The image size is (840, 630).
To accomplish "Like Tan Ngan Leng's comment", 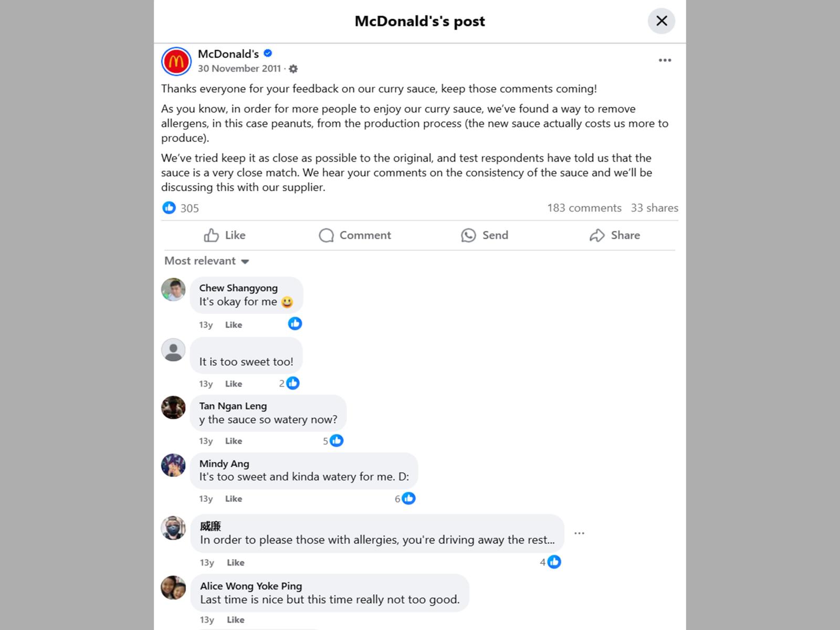I will pos(234,441).
